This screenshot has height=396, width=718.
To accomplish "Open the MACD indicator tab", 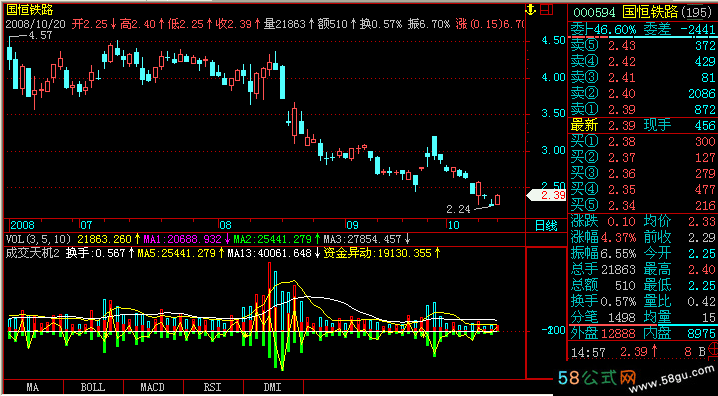I will (x=153, y=387).
